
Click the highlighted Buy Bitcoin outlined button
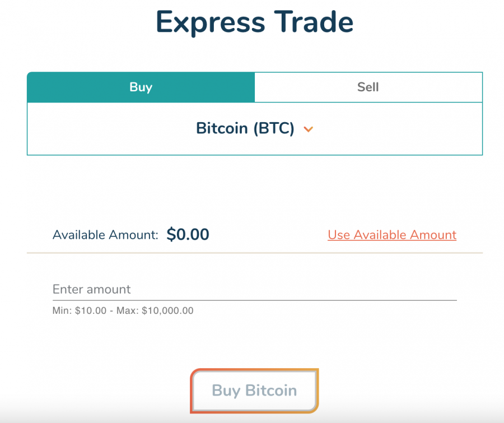point(254,391)
